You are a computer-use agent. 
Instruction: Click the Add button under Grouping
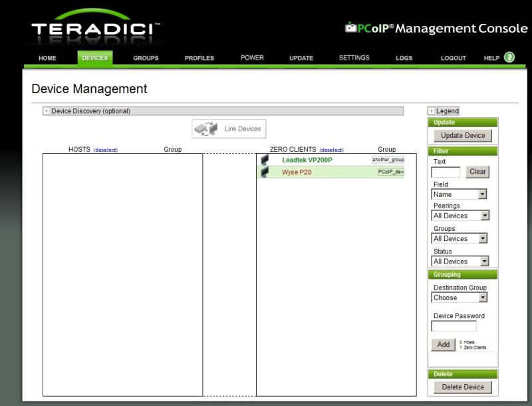coord(443,345)
